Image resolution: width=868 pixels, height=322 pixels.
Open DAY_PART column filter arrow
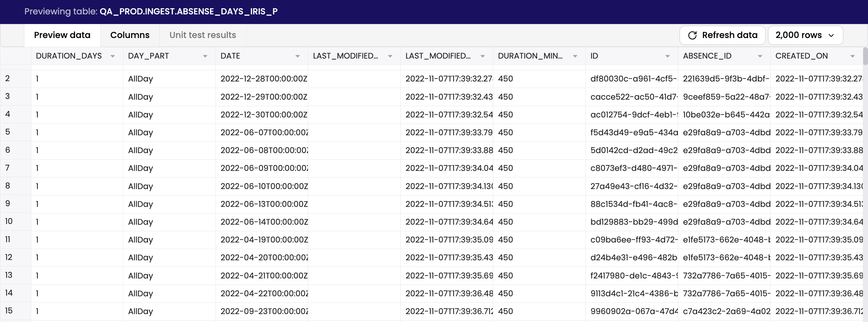[x=205, y=56]
